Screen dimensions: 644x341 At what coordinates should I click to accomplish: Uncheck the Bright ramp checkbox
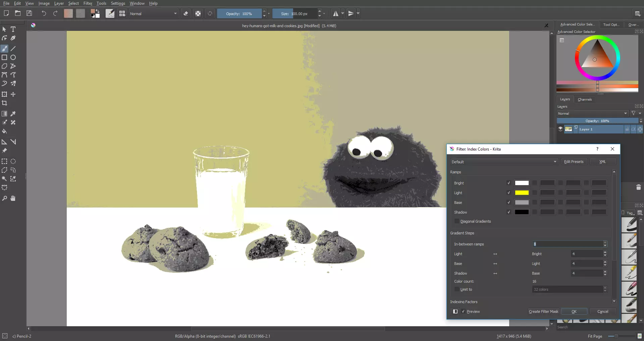(508, 183)
